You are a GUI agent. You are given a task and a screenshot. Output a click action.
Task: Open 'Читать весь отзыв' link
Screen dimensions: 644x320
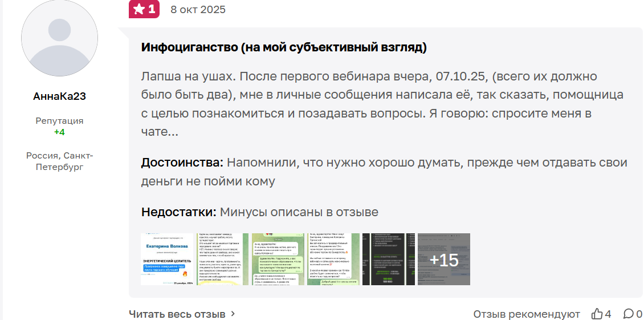[x=177, y=314]
